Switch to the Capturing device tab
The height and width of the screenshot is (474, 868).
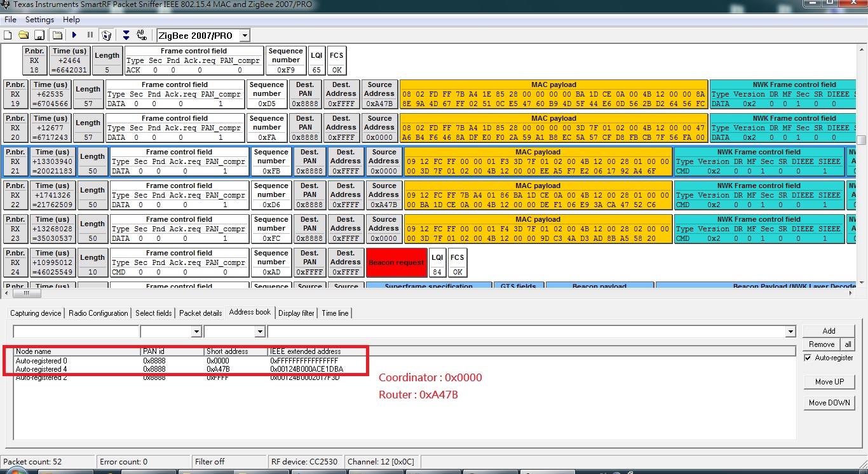tap(36, 313)
